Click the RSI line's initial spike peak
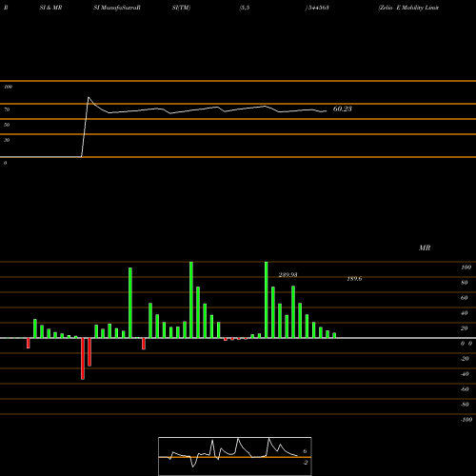The width and height of the screenshot is (476, 476). tap(89, 97)
